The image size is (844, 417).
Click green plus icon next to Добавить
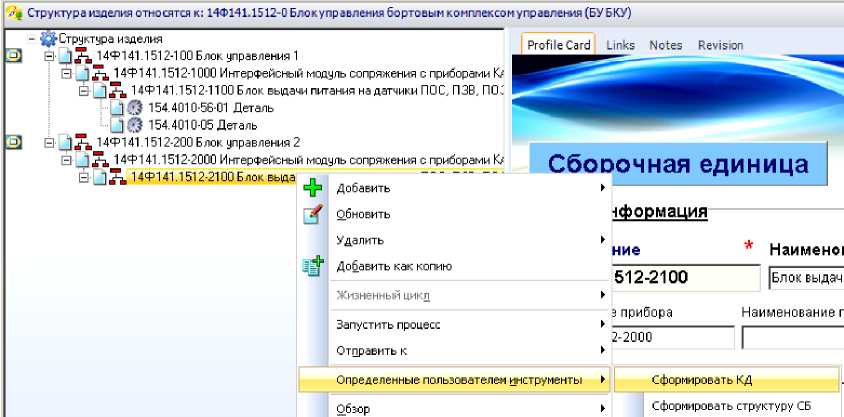(313, 188)
